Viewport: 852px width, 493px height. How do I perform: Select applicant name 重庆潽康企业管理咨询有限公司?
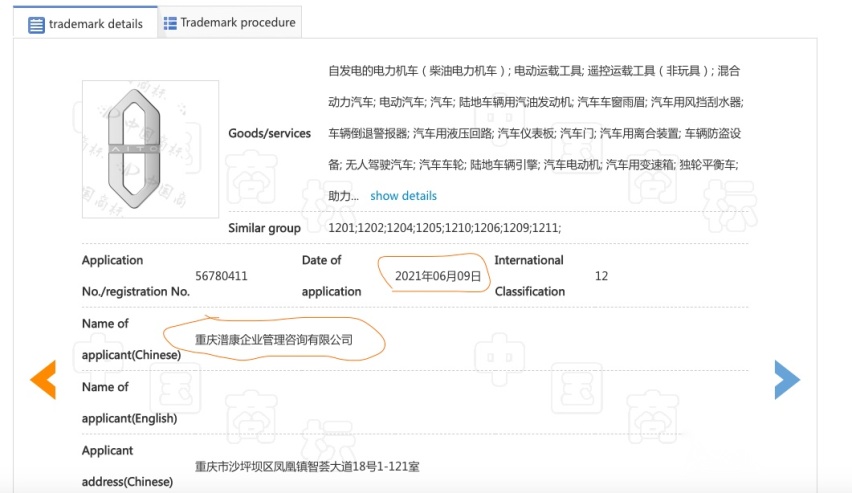coord(274,340)
